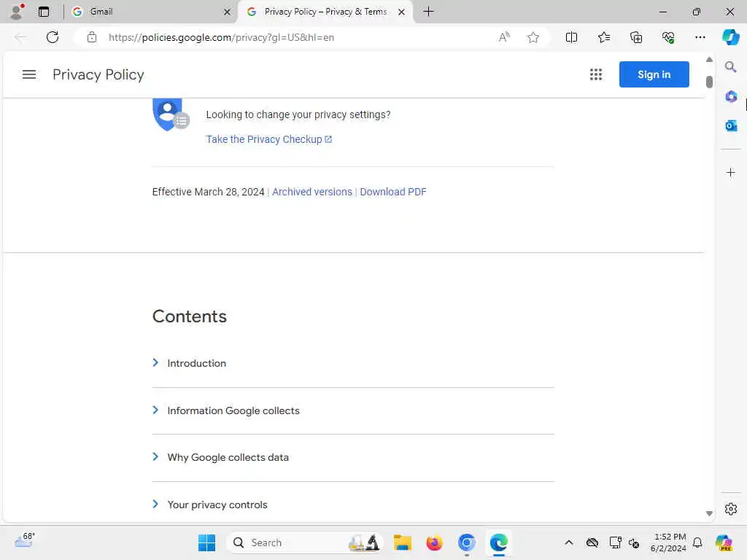Click the Download PDF link
Viewport: 747px width, 560px height.
point(393,192)
